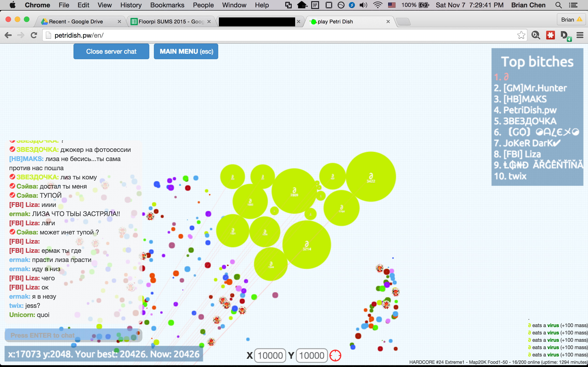Go back using browser arrow
Viewport: 588px width, 367px height.
coord(8,35)
